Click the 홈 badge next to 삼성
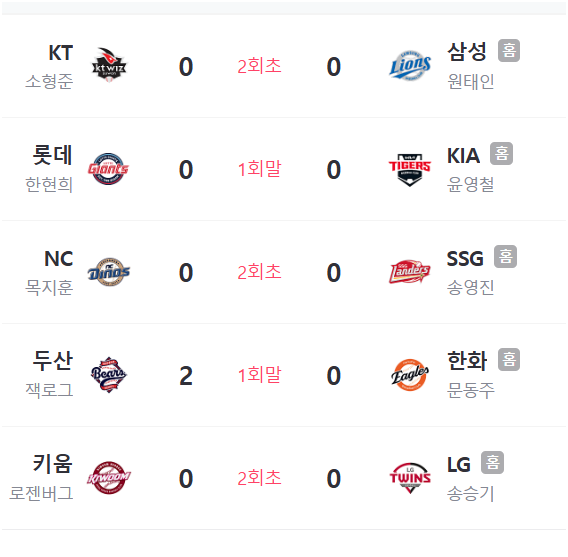 pyautogui.click(x=509, y=50)
